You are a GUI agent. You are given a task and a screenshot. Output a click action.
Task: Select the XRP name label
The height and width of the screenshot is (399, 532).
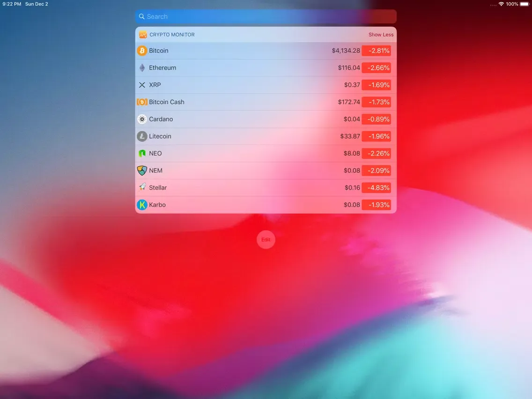(x=155, y=85)
